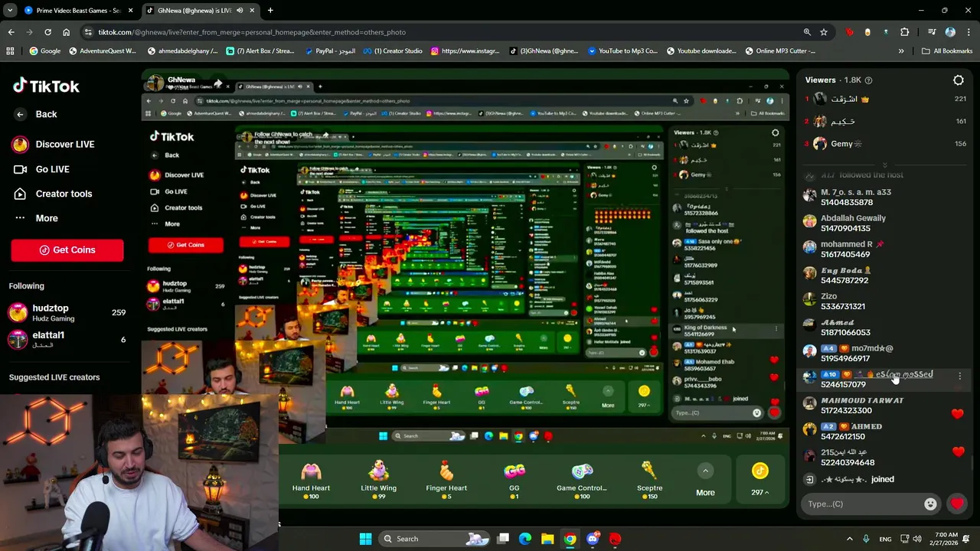The height and width of the screenshot is (551, 980).
Task: Open the tab search dropdown
Action: (x=11, y=11)
